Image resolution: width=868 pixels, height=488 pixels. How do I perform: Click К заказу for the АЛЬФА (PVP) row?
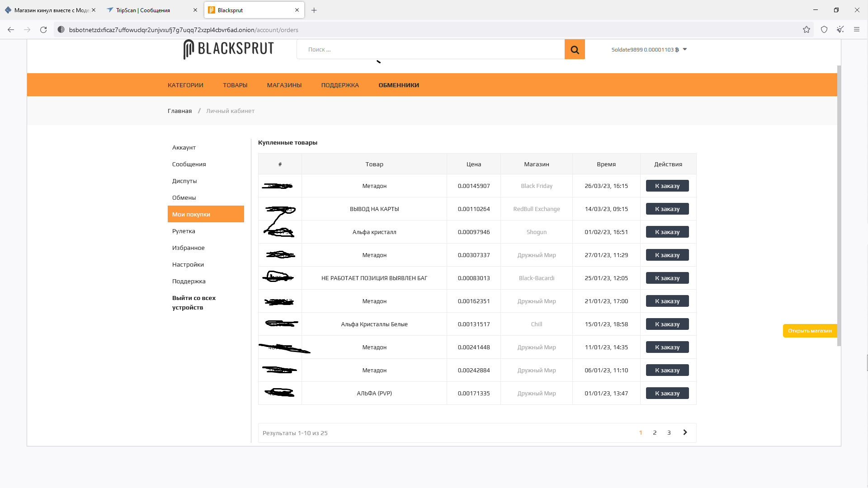click(667, 393)
